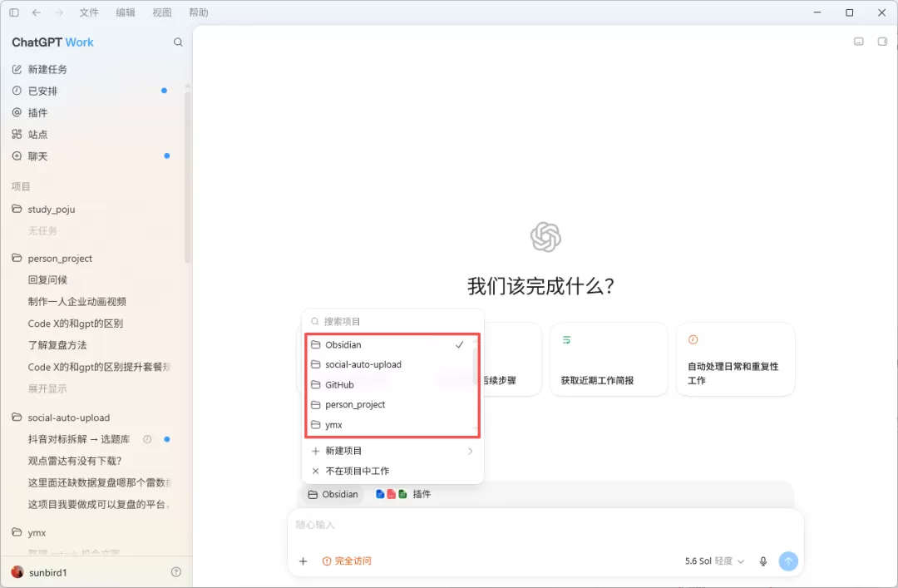Toggle the sidebar panel icon
Image resolution: width=898 pixels, height=588 pixels.
pos(14,12)
